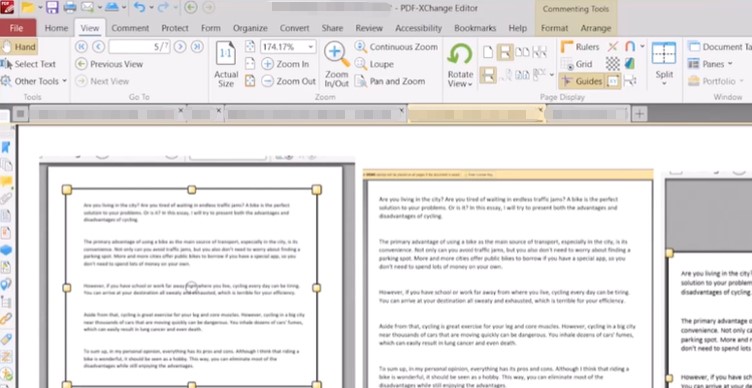The image size is (752, 388).
Task: Toggle the Loupe tool
Action: [374, 64]
